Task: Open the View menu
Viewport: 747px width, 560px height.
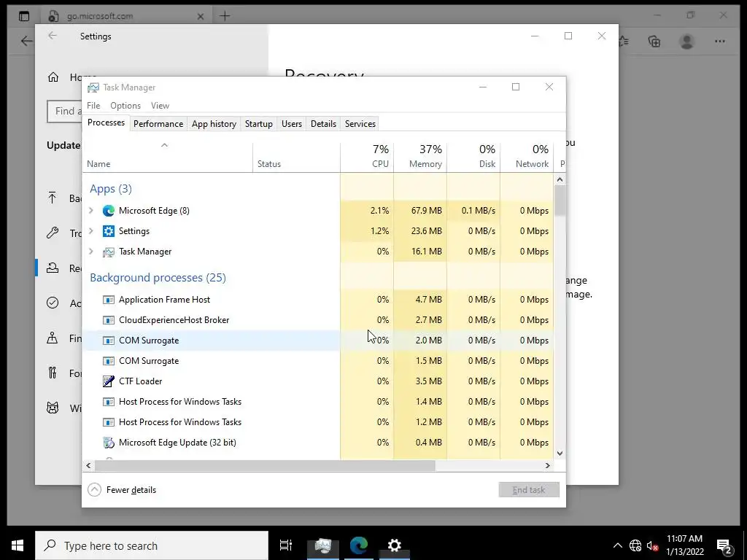Action: (x=160, y=106)
